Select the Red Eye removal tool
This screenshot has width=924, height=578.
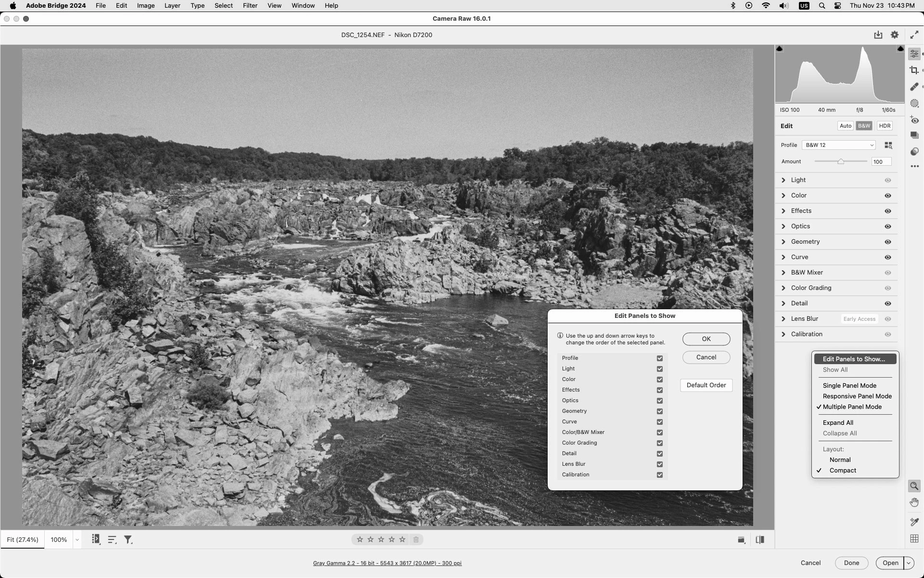[x=914, y=120]
